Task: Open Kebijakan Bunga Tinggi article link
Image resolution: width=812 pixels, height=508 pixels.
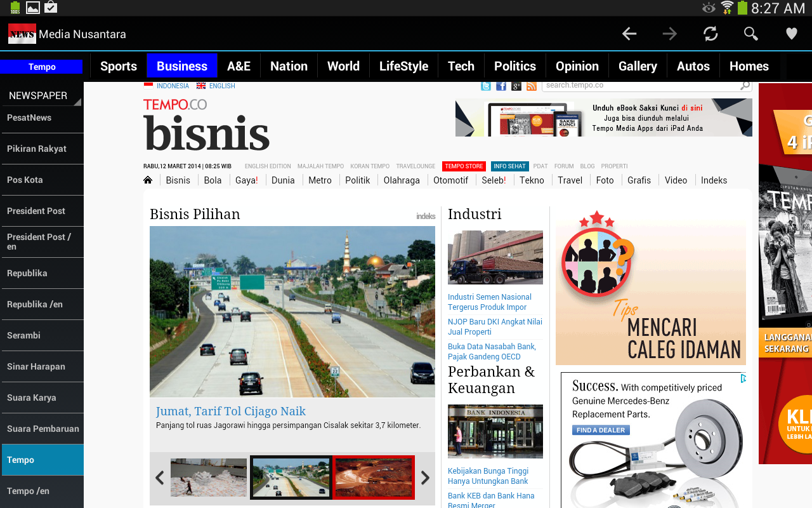Action: (488, 476)
